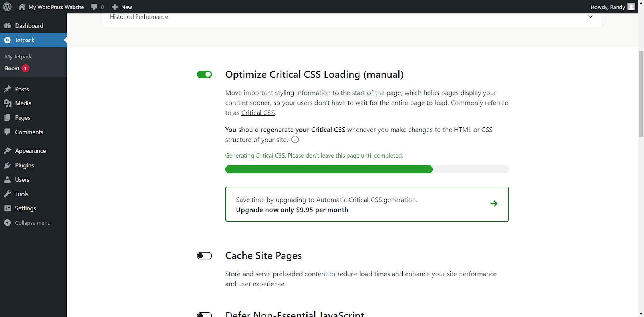Open the Boost submenu item
644x317 pixels.
coord(12,68)
